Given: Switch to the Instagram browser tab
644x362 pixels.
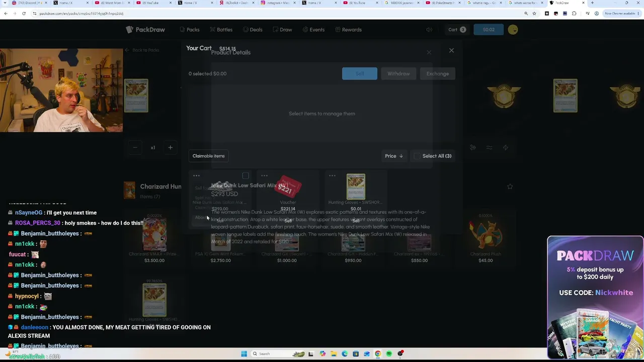Looking at the screenshot, I should click(x=278, y=3).
